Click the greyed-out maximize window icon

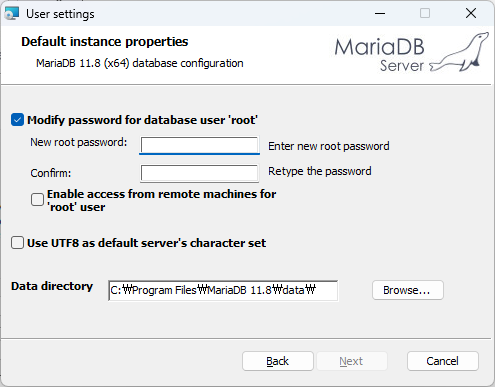(425, 14)
